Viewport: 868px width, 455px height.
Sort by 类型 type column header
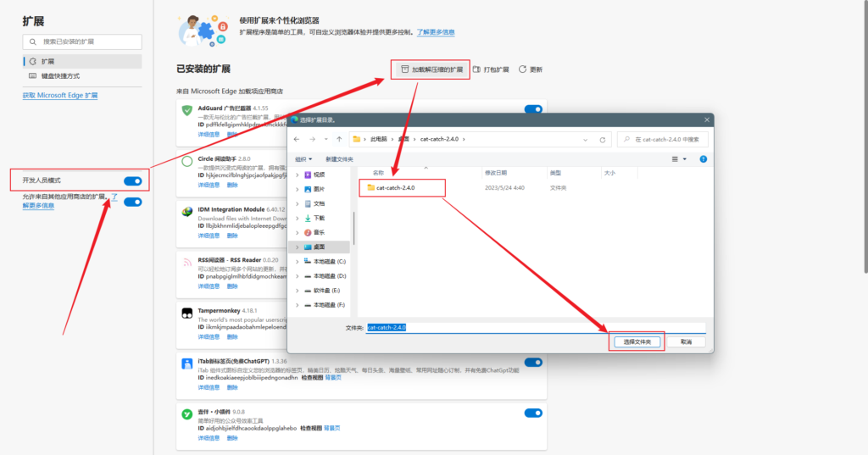tap(555, 173)
